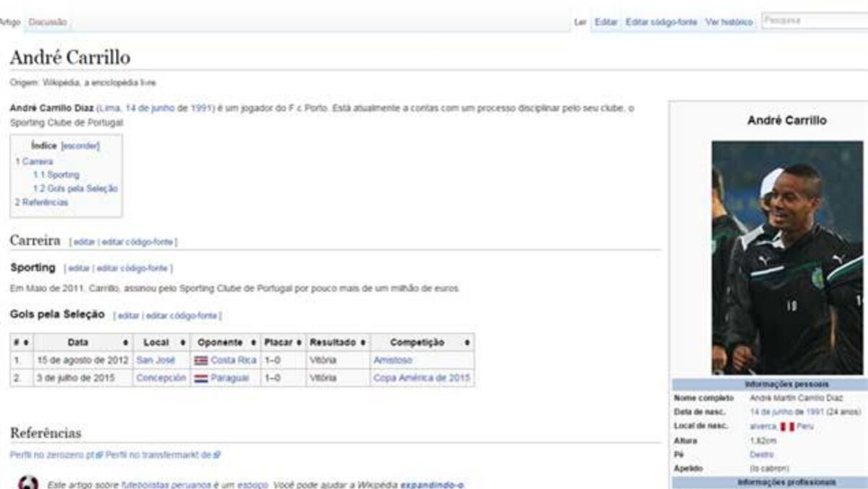Open the Editar código-fonte tab
Screen dimensions: 868x489
661,22
